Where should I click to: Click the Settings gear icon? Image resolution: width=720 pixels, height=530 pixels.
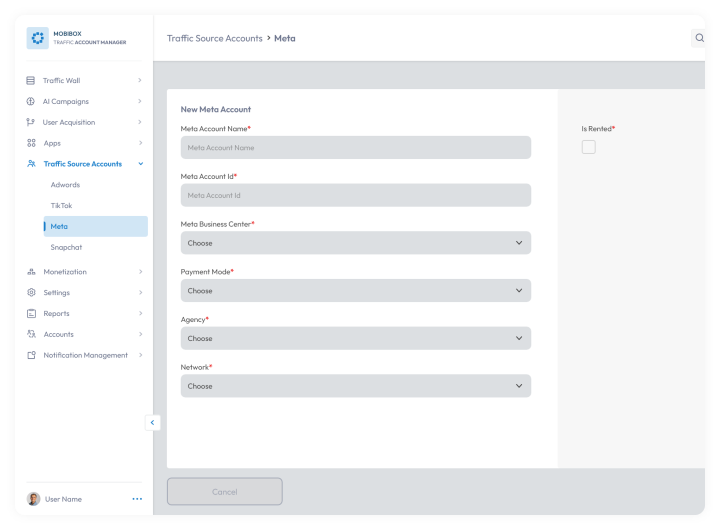point(31,293)
